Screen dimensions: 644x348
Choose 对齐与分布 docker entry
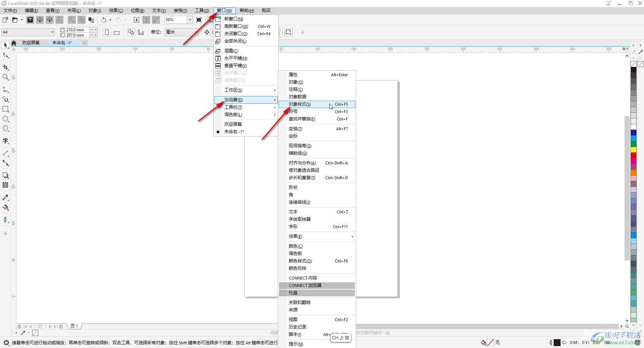pos(317,163)
